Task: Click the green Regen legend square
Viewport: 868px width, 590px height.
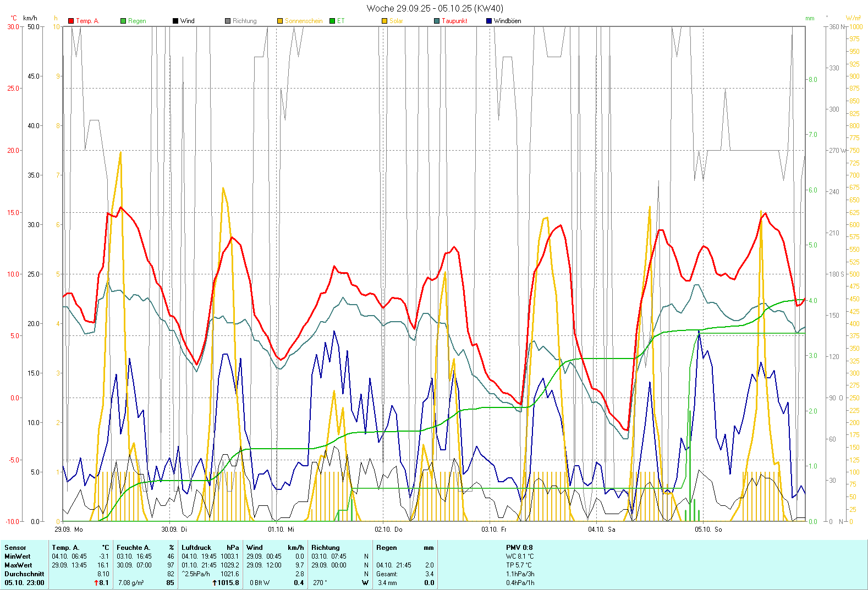Action: tap(123, 21)
